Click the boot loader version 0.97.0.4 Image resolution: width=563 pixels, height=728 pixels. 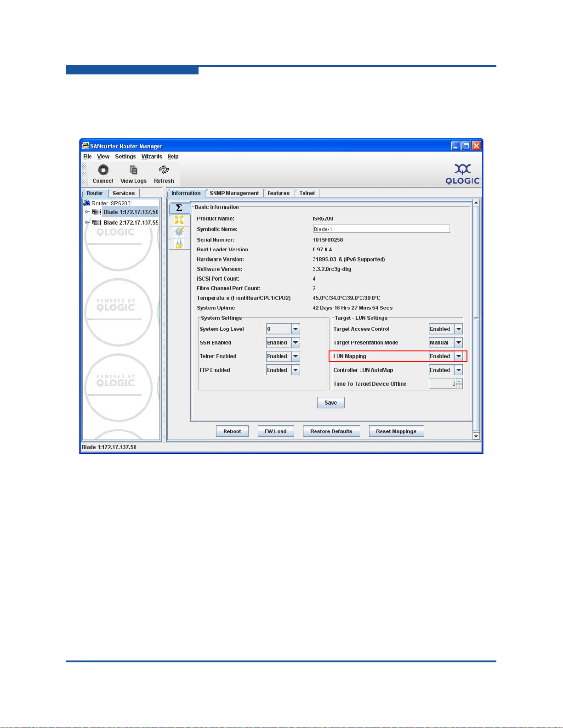click(x=322, y=249)
